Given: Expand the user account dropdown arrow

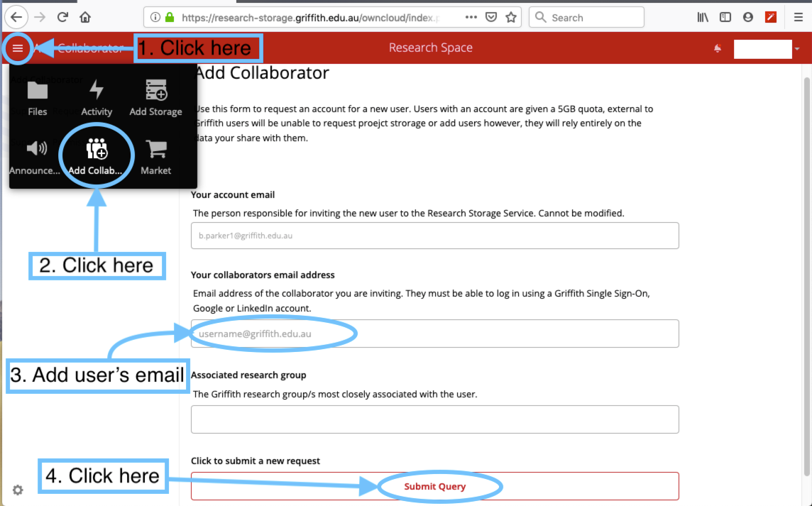Looking at the screenshot, I should coord(797,49).
